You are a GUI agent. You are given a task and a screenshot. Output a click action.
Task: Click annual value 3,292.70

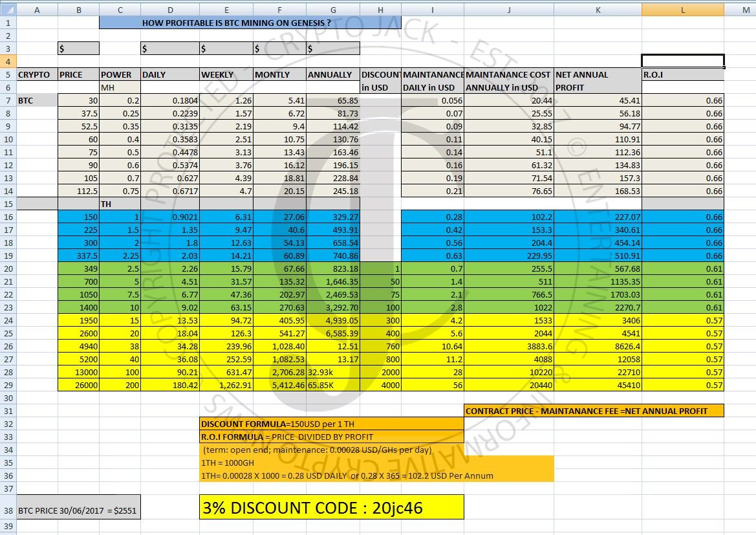(x=333, y=307)
